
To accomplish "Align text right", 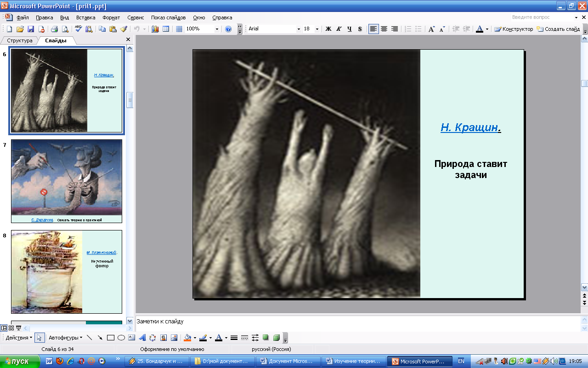I will (x=395, y=29).
